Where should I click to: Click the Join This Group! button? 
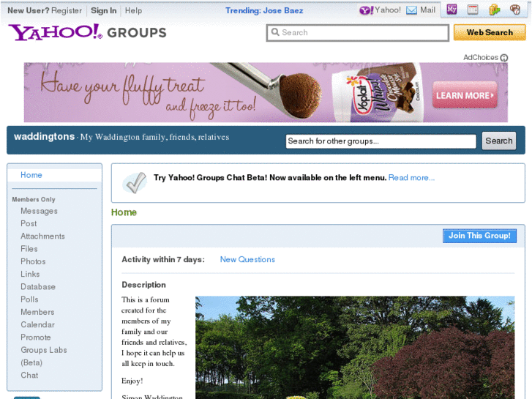pyautogui.click(x=479, y=236)
